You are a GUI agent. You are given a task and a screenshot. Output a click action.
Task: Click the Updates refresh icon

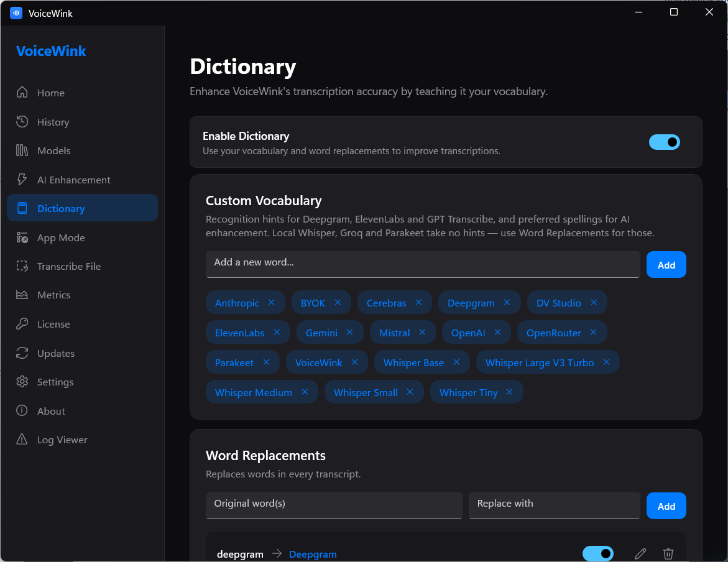coord(22,353)
